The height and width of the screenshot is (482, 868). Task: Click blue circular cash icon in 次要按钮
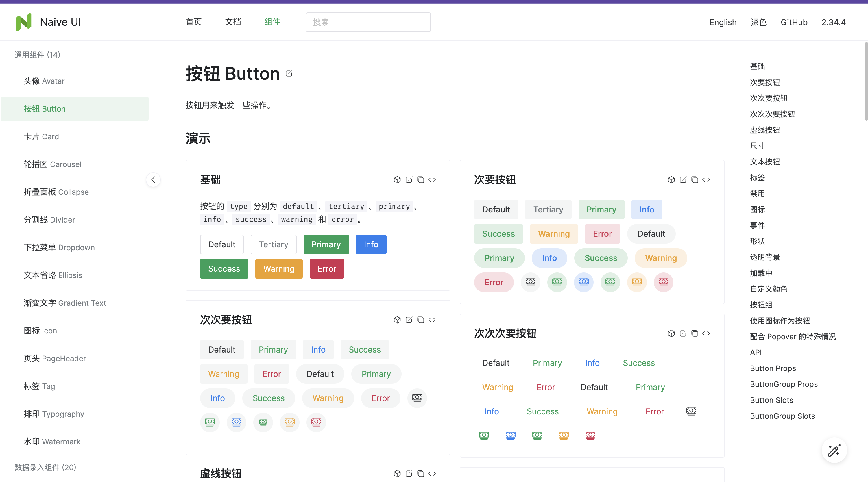(583, 282)
